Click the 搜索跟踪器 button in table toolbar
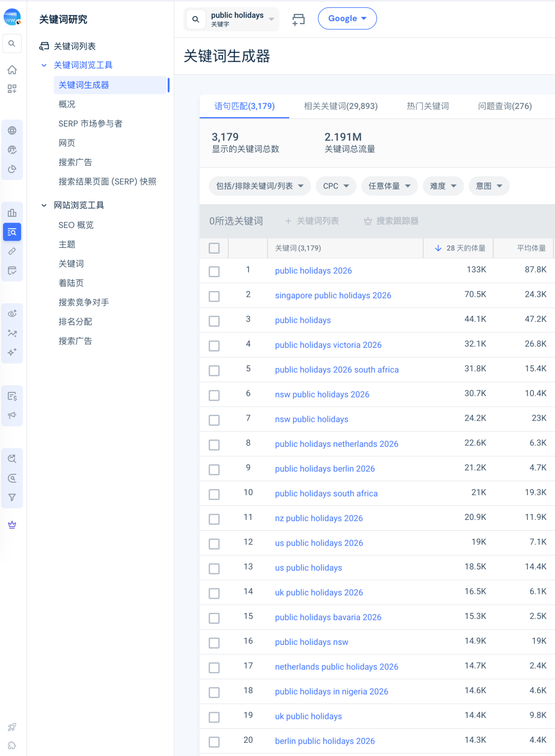Image resolution: width=555 pixels, height=756 pixels. (x=391, y=221)
